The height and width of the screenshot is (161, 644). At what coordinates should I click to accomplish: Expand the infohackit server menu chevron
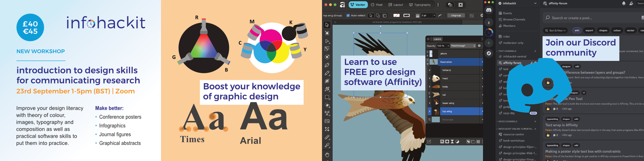pos(535,3)
